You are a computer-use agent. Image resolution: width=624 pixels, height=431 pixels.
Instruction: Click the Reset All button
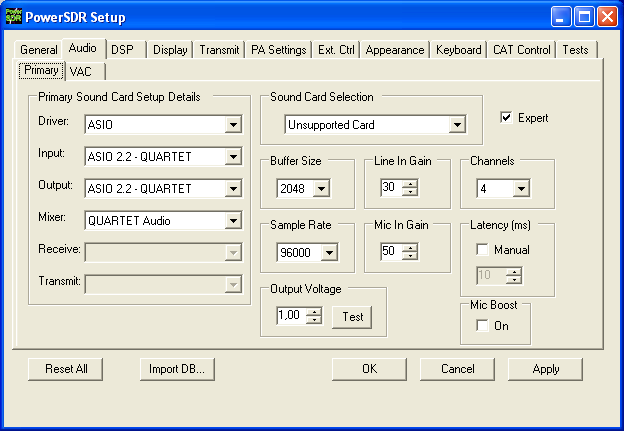[66, 368]
